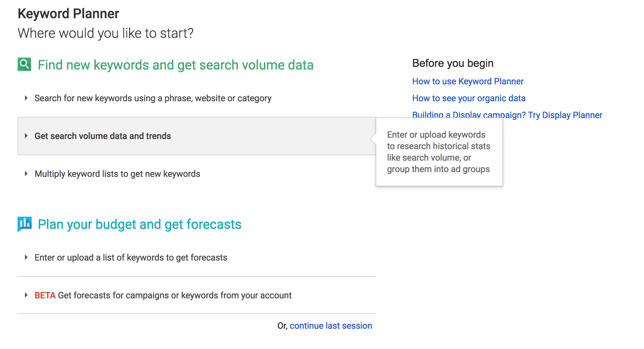
Task: Select Enter or upload a list of keywords
Action: click(131, 258)
